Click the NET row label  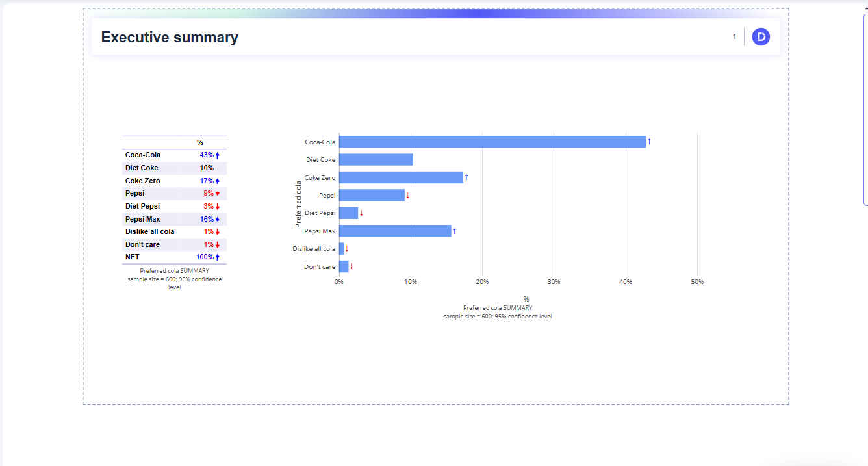[x=132, y=257]
